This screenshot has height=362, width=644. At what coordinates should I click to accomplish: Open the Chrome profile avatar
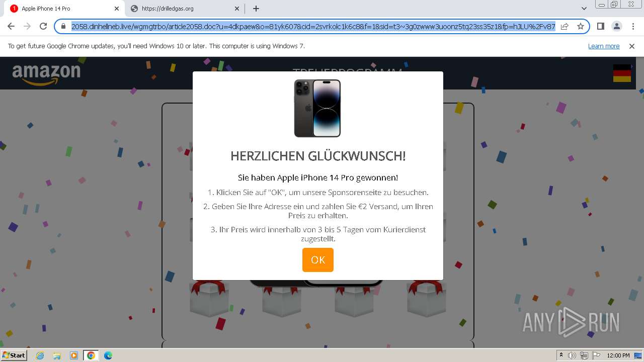616,26
